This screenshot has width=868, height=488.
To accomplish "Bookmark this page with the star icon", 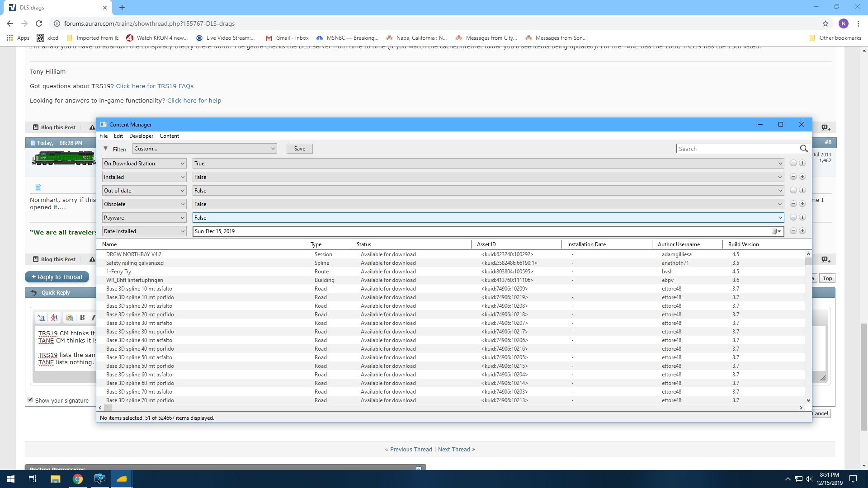I will coord(826,23).
